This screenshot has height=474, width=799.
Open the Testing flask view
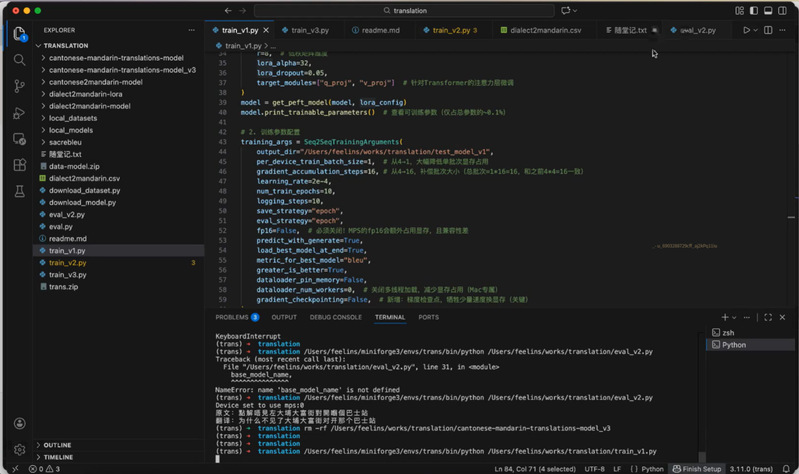(x=19, y=190)
